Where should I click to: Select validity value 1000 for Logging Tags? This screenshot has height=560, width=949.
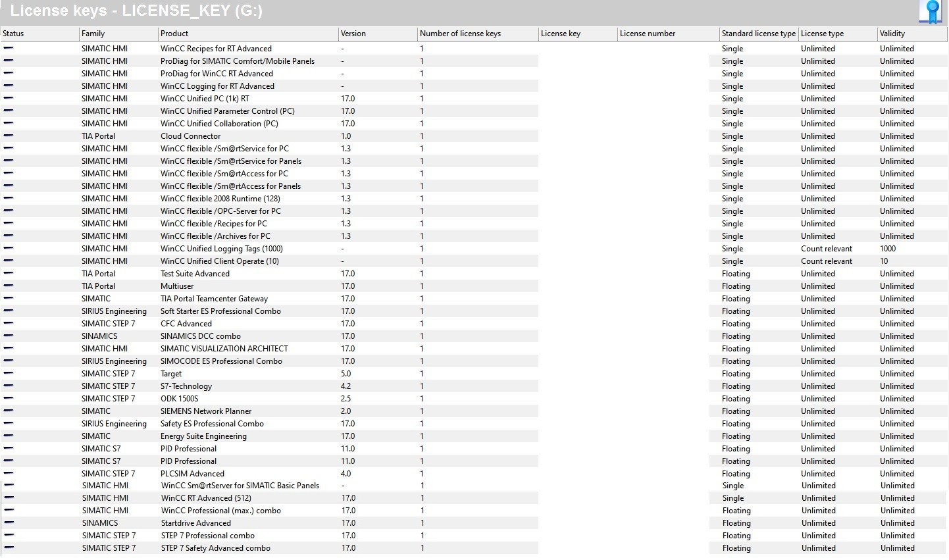click(x=888, y=249)
